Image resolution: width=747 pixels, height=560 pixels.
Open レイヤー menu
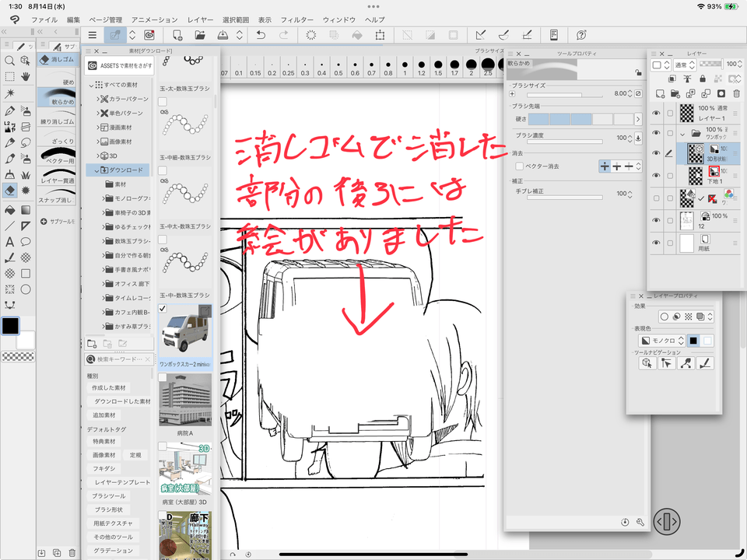[x=200, y=19]
